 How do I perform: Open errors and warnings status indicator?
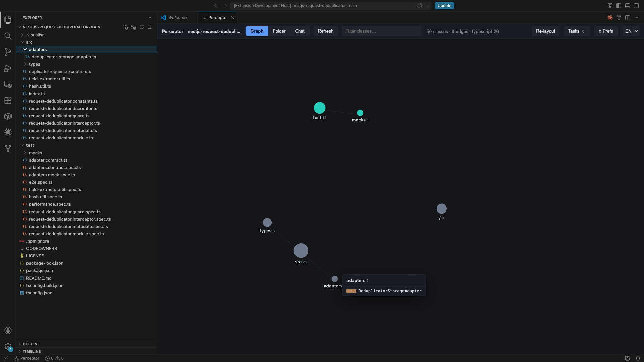54,358
